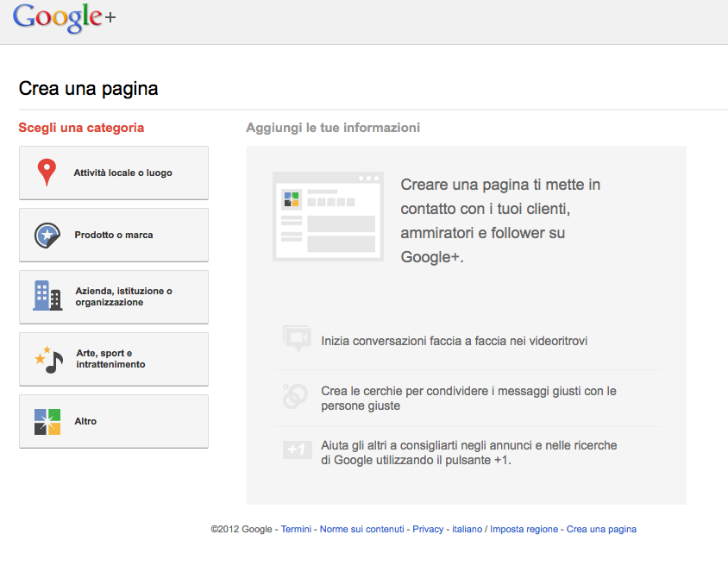The image size is (728, 566).
Task: Click the text about Crea le cerchie
Action: tap(468, 398)
